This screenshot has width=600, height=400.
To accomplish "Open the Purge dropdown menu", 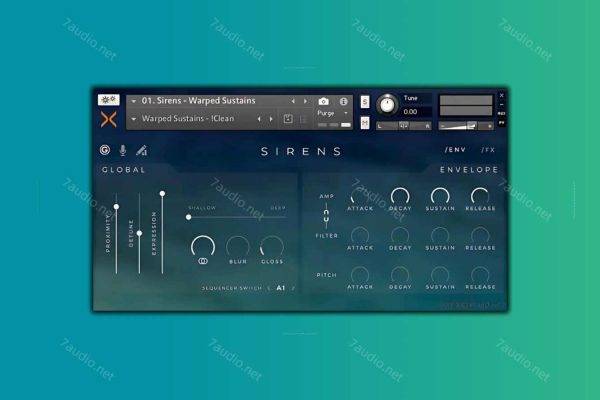I will (333, 113).
